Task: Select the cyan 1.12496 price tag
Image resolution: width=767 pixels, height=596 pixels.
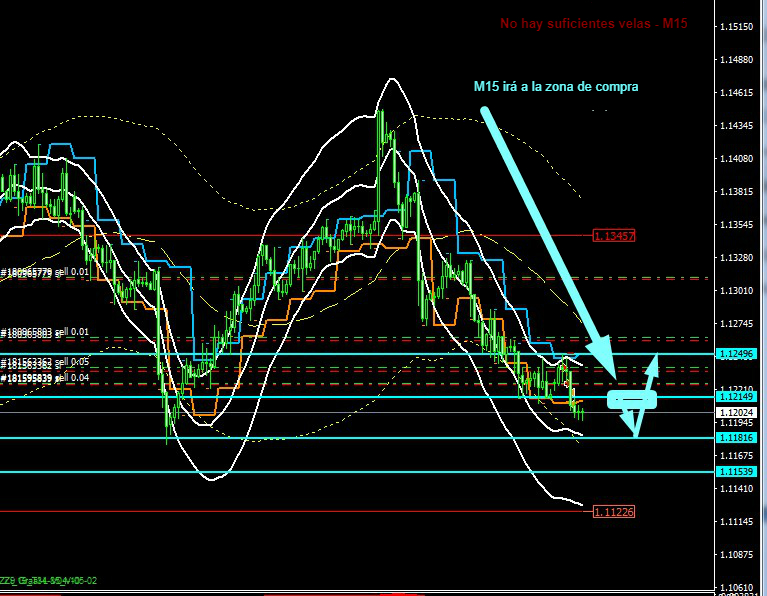Action: (737, 354)
